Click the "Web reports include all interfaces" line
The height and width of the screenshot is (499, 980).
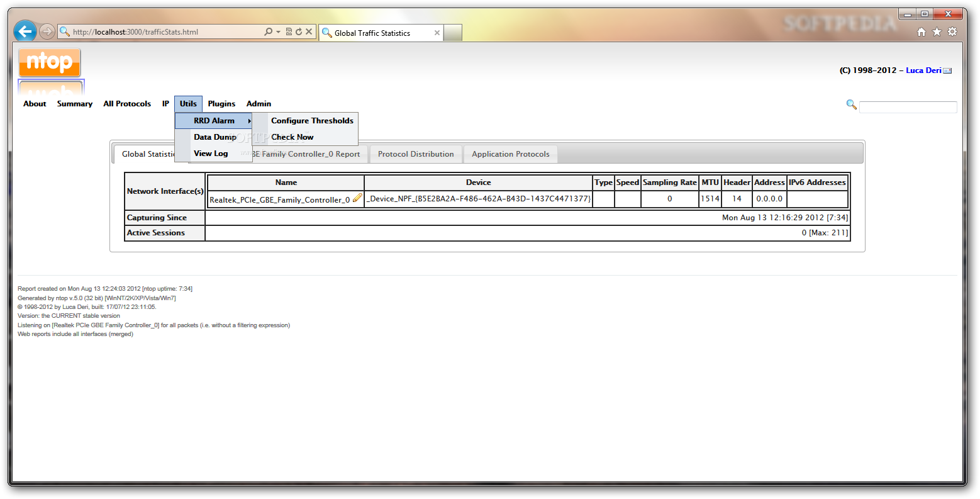75,334
